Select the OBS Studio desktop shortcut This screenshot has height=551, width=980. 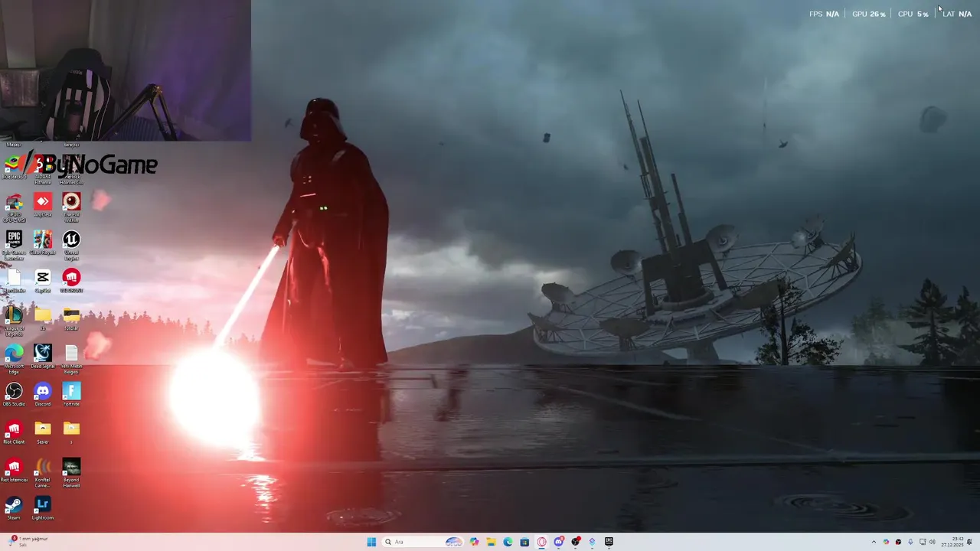(x=14, y=394)
